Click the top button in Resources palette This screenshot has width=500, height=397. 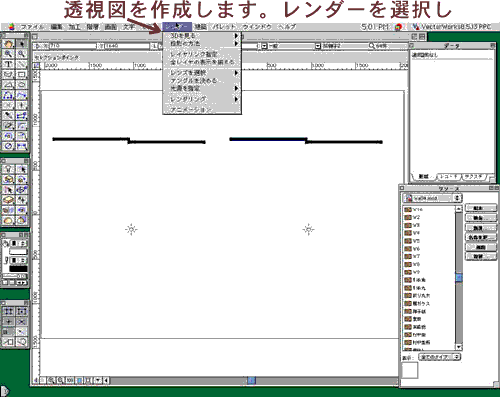coord(480,208)
